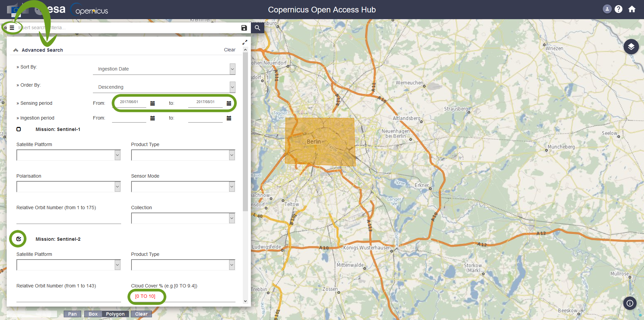The height and width of the screenshot is (320, 644).
Task: Show map info via bottom-right info icon
Action: [630, 303]
